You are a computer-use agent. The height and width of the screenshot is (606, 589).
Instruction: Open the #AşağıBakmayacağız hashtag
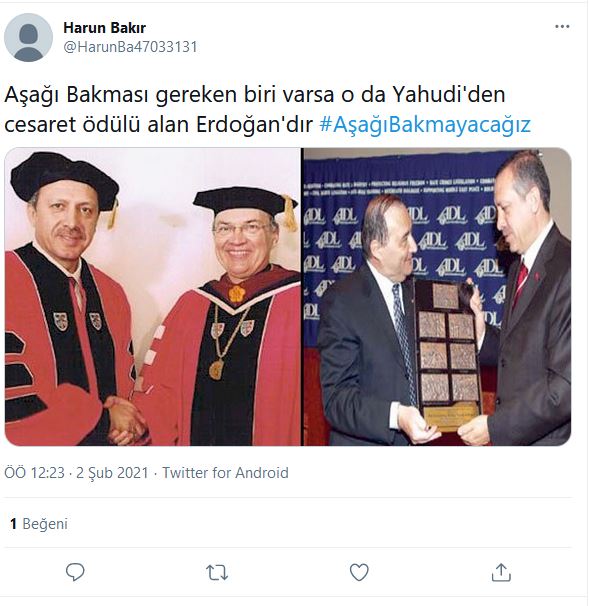[425, 125]
